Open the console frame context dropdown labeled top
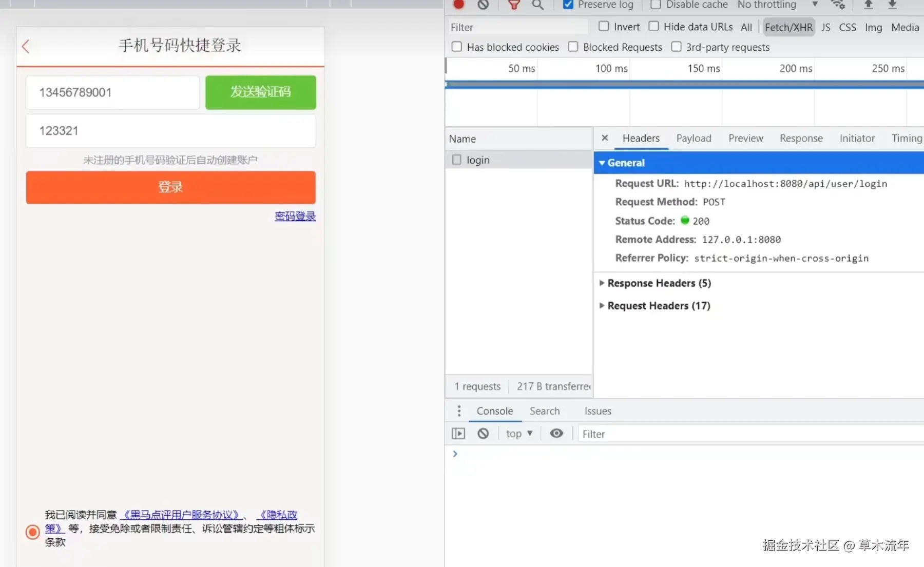Screen dimensions: 924x567 click(x=519, y=433)
